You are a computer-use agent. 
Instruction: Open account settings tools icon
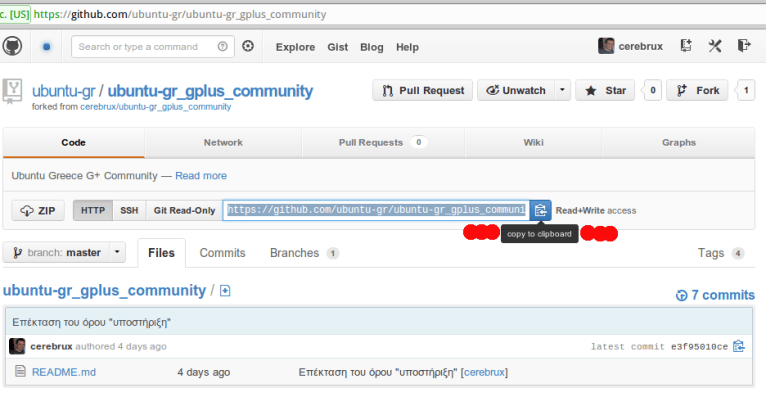(715, 46)
